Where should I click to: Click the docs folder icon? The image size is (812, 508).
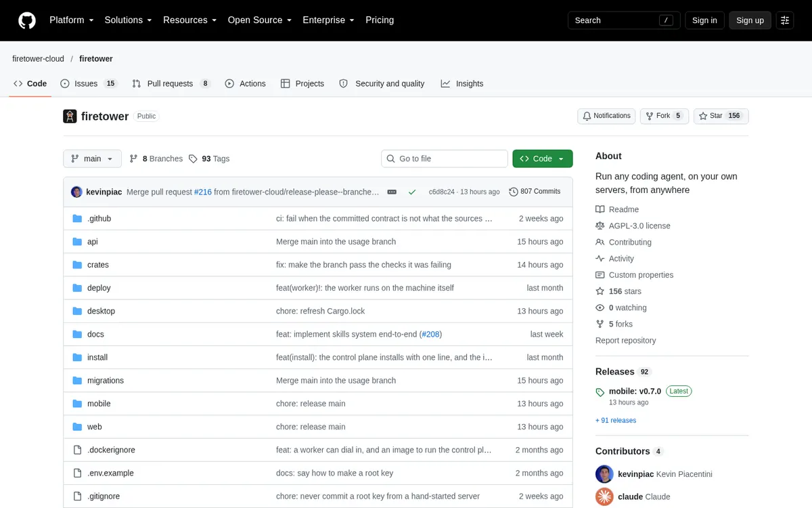coord(76,334)
